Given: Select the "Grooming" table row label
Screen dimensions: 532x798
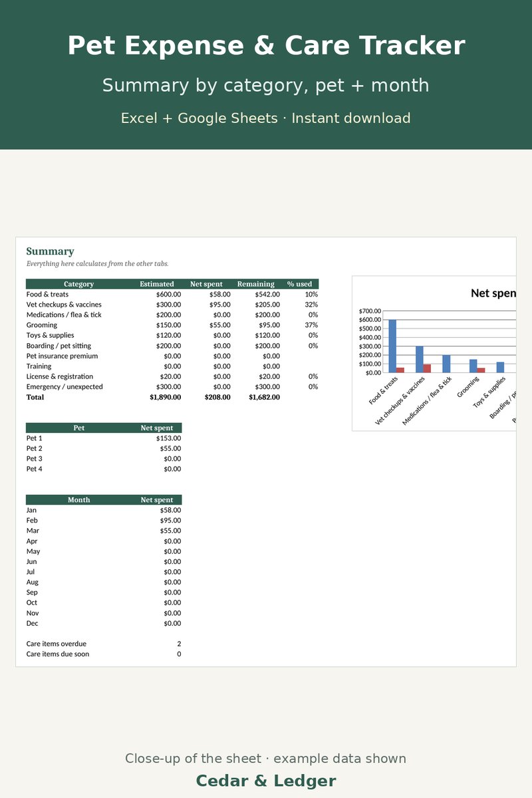Looking at the screenshot, I should [x=42, y=325].
